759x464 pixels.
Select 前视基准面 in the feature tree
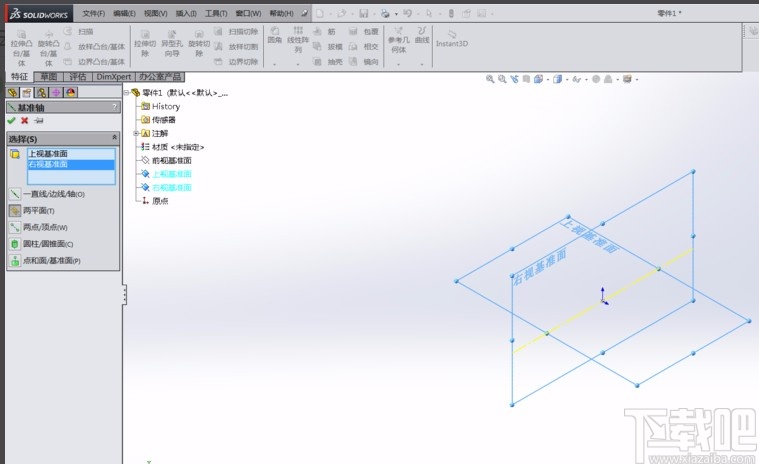pos(170,160)
